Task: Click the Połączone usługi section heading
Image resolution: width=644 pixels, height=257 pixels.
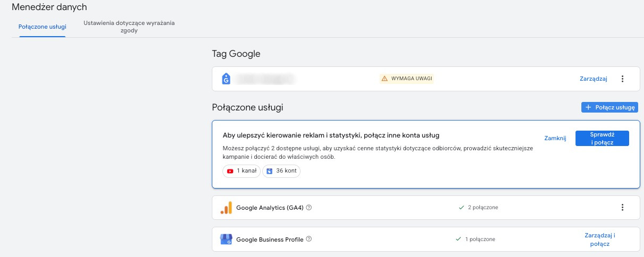Action: tap(247, 107)
